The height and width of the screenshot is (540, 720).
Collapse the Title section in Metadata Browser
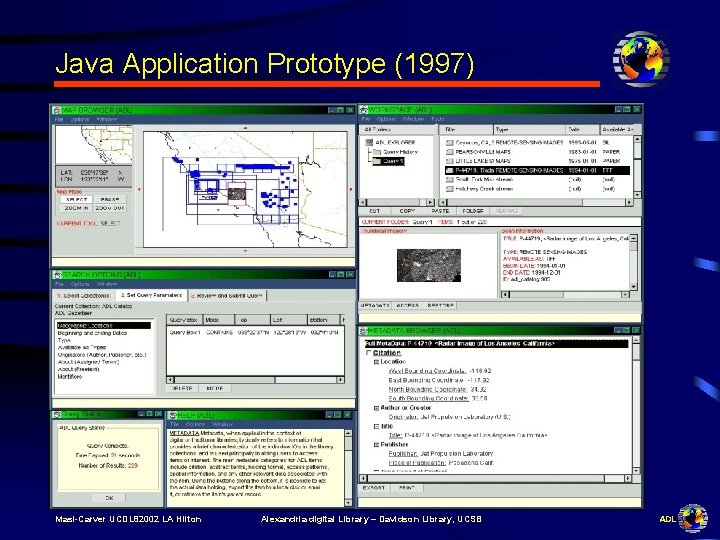point(376,426)
